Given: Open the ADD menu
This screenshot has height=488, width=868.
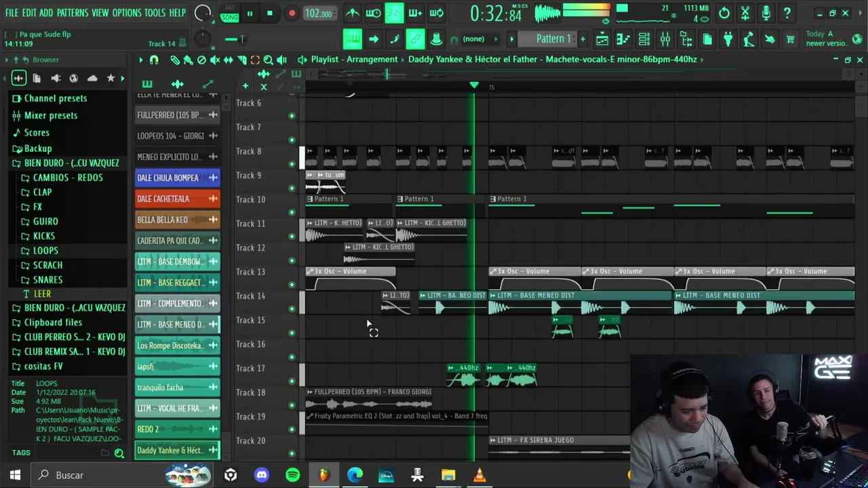Looking at the screenshot, I should pos(46,13).
